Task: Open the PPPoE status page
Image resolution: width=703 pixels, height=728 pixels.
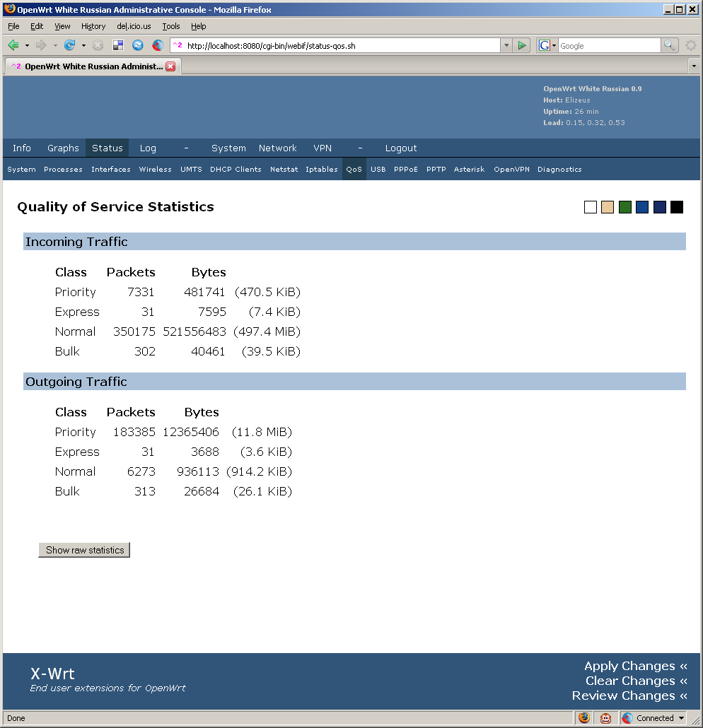Action: click(x=406, y=170)
